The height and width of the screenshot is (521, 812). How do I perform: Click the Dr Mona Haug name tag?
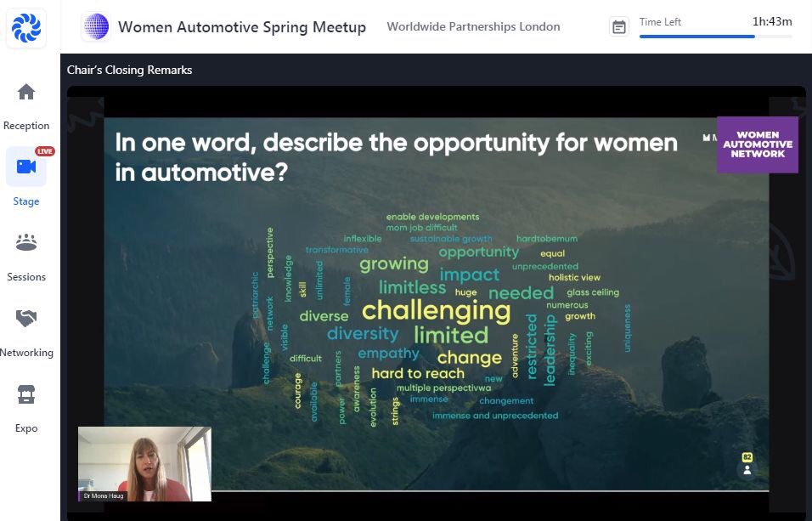click(104, 496)
